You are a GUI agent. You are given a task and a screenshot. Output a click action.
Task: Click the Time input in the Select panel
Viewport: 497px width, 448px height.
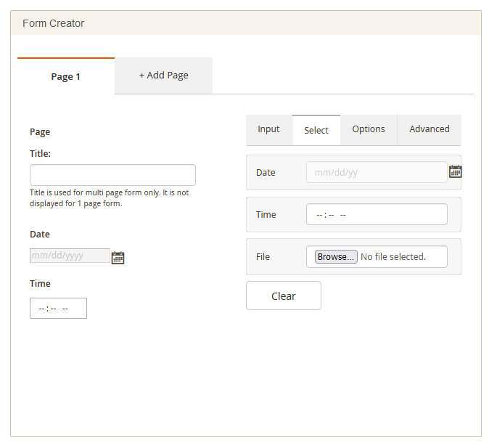pyautogui.click(x=376, y=215)
